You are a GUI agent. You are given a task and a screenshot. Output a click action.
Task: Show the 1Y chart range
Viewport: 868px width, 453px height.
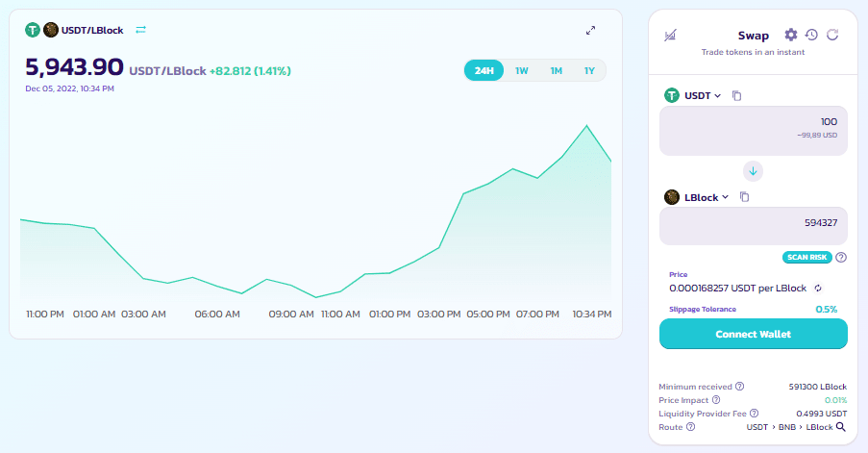pyautogui.click(x=589, y=71)
